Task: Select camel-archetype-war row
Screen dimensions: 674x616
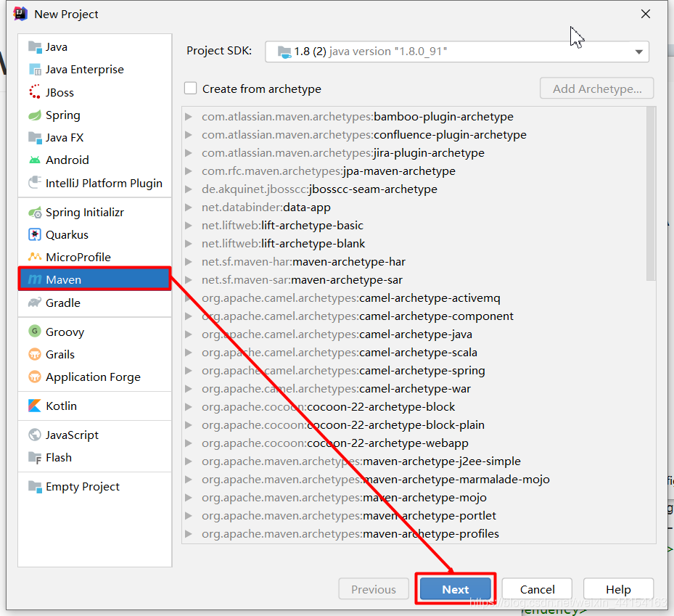Action: coord(415,389)
